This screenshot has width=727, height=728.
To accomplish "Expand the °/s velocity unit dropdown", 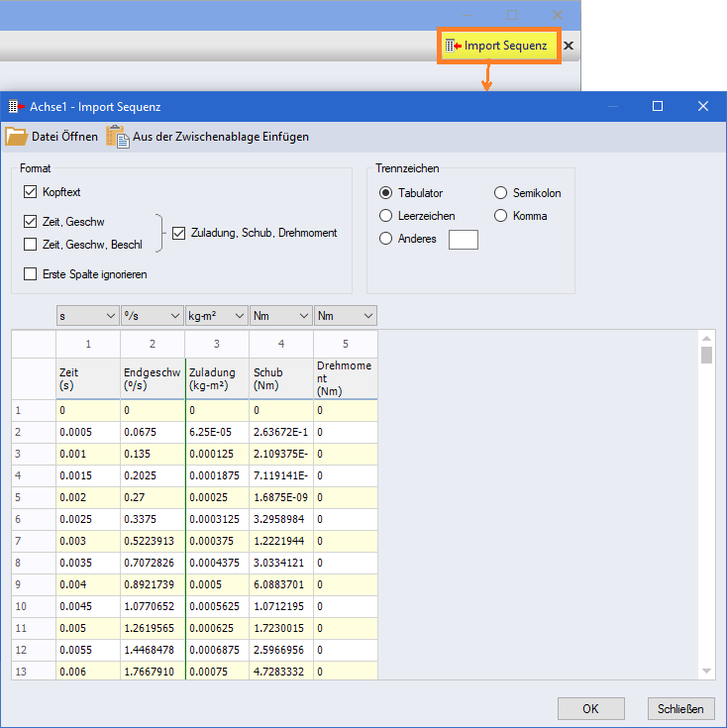I will coord(152,316).
